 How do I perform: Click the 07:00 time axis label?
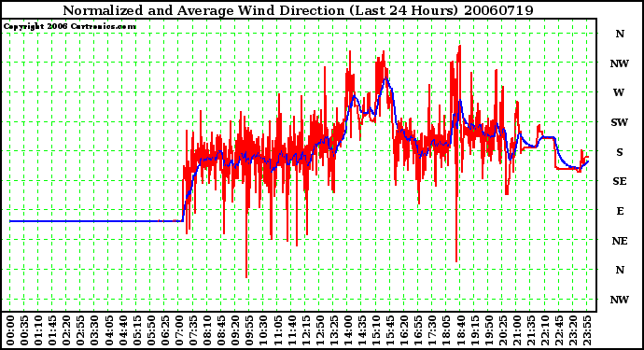click(x=178, y=330)
